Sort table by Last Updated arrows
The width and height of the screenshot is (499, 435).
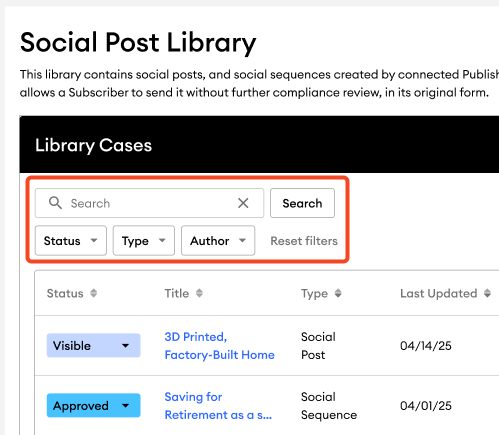point(487,293)
